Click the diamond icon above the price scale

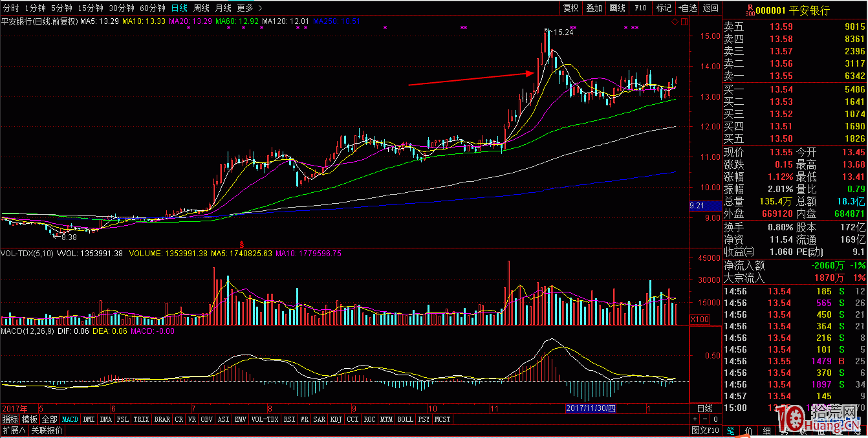point(675,22)
